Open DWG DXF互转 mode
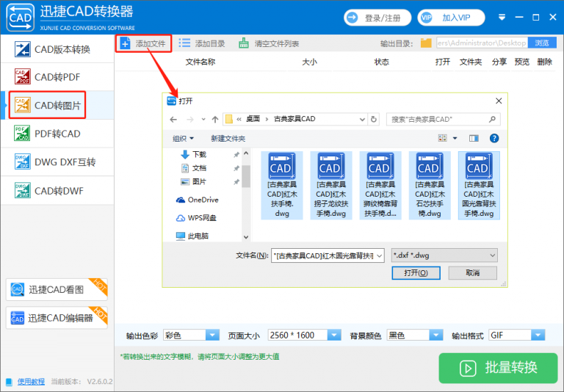Screen dimensions: 564x392 click(x=57, y=161)
